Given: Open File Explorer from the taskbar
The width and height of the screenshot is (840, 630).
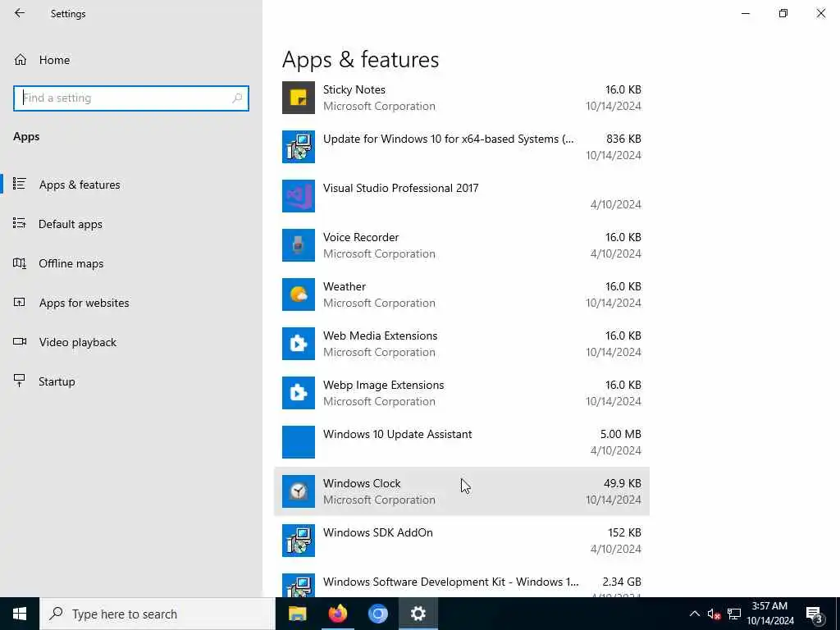Looking at the screenshot, I should tap(297, 614).
